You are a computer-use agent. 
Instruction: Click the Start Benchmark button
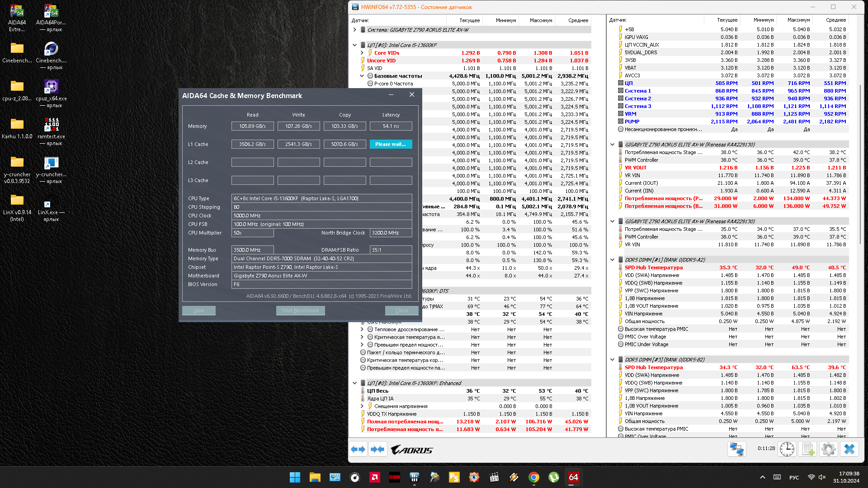[300, 310]
